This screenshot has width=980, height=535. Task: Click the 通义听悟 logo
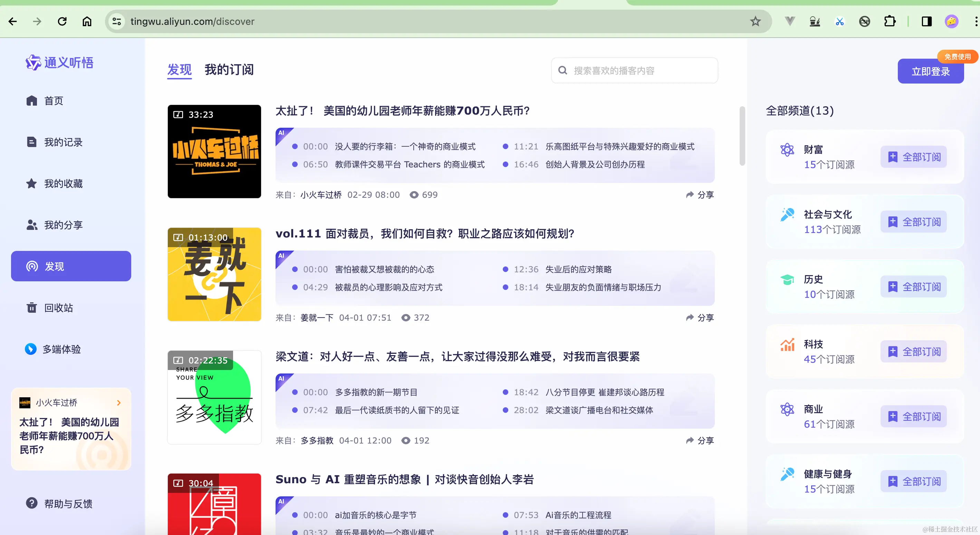pyautogui.click(x=59, y=62)
